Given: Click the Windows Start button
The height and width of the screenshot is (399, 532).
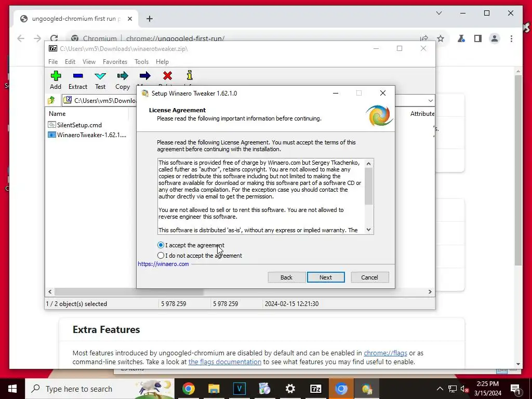Looking at the screenshot, I should click(x=12, y=389).
